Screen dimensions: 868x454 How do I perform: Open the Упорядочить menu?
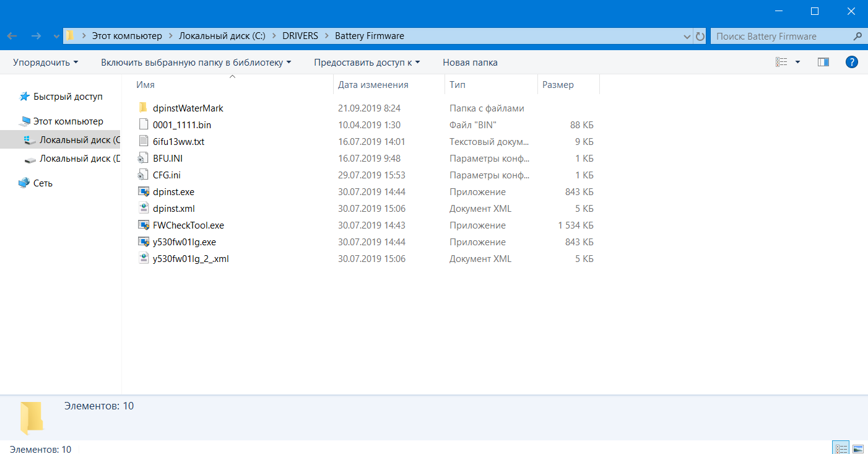(x=45, y=63)
